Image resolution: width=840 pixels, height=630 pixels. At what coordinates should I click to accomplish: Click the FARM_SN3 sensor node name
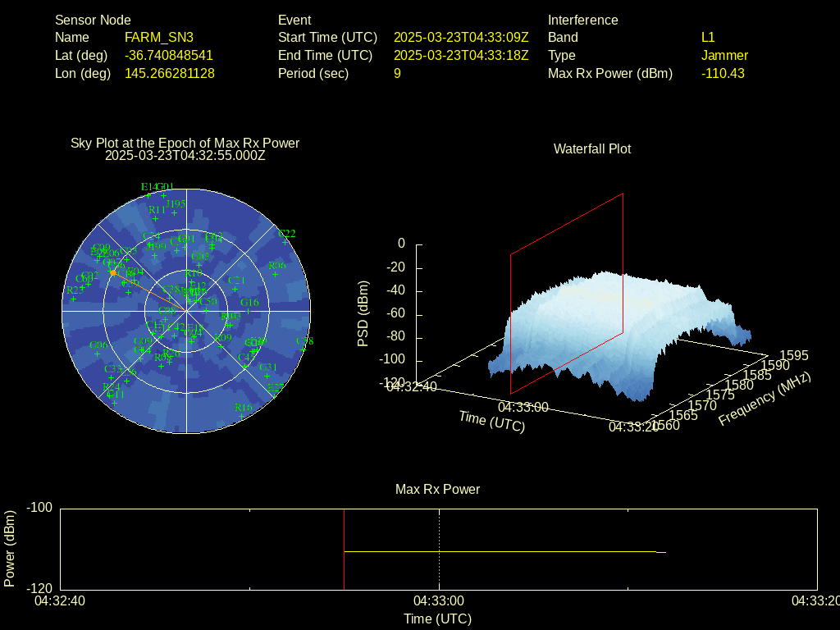point(158,37)
